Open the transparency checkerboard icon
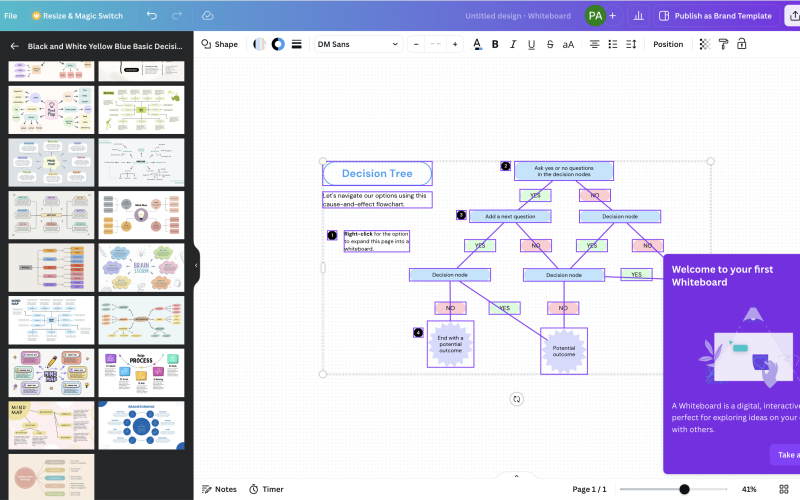The image size is (800, 500). pos(705,44)
